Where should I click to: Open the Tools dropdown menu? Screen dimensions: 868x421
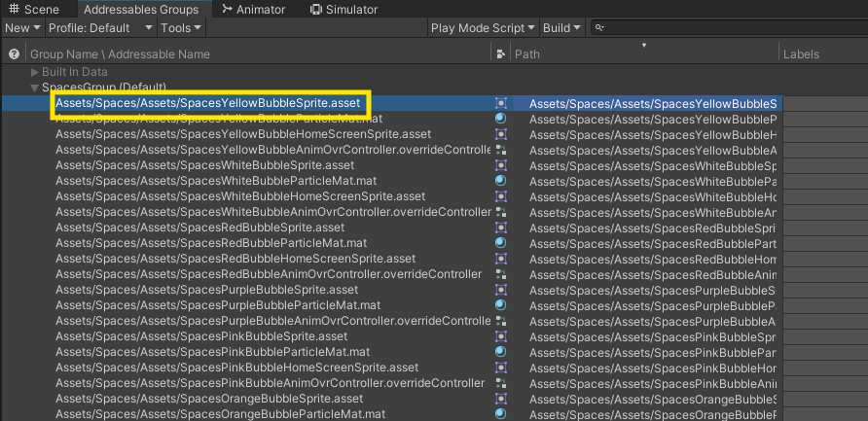click(x=180, y=28)
